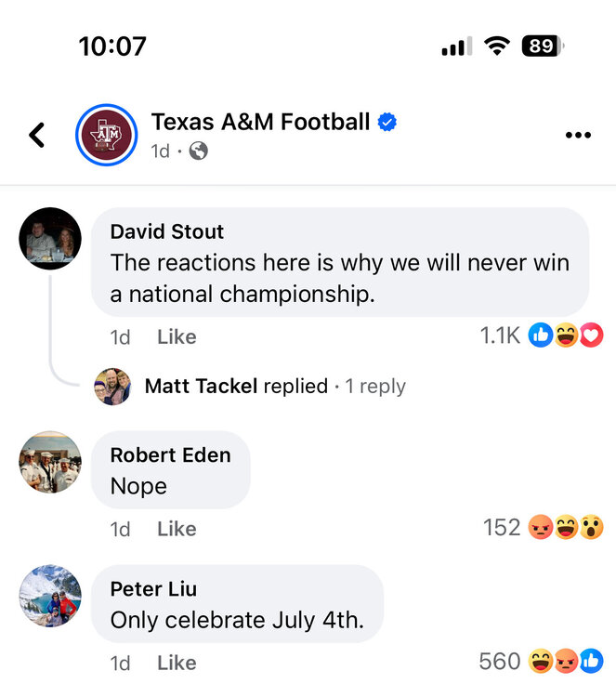This screenshot has width=616, height=697.
Task: Open David Stout's profile name
Action: (167, 231)
